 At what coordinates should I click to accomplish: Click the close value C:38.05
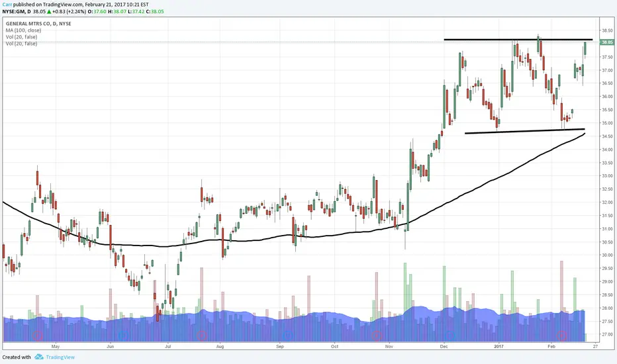pyautogui.click(x=155, y=11)
